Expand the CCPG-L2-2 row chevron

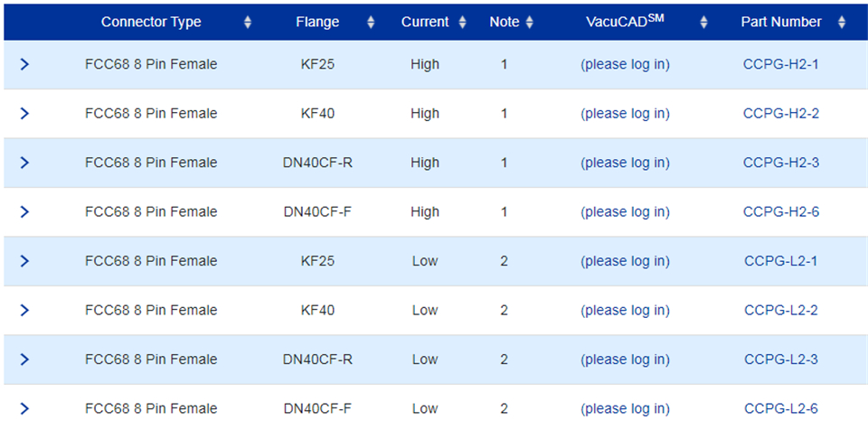pos(24,310)
